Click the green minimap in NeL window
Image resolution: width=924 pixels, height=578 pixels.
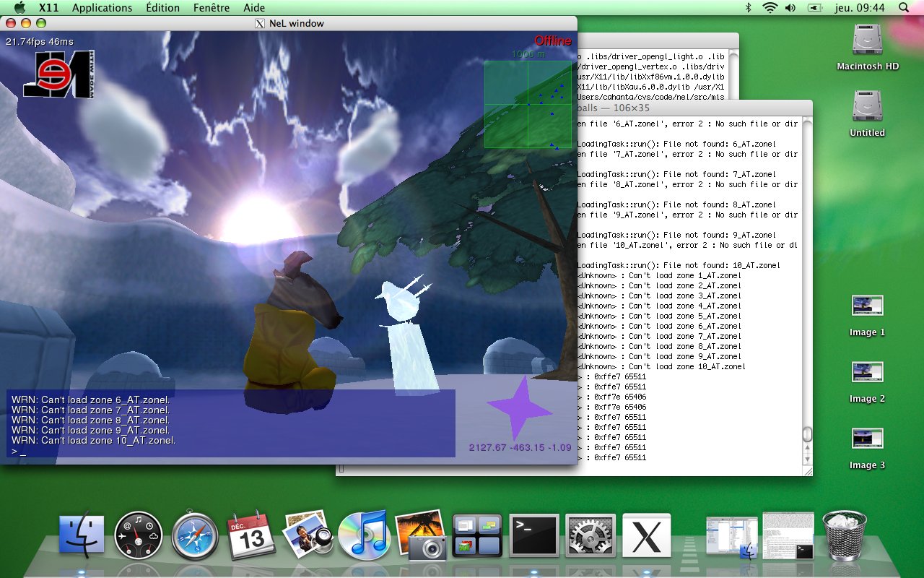click(528, 105)
